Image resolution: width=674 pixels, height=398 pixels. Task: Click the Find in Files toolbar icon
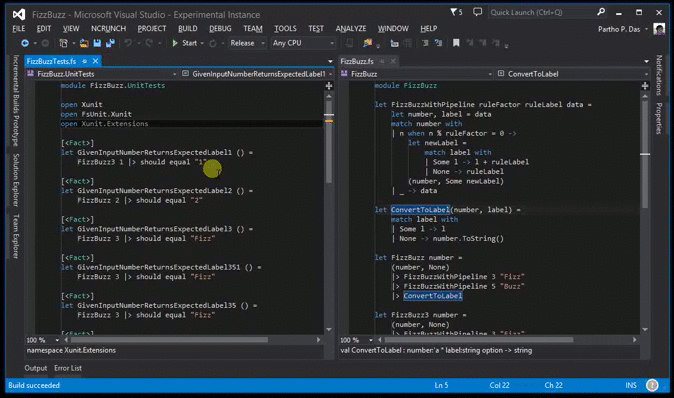coord(368,43)
